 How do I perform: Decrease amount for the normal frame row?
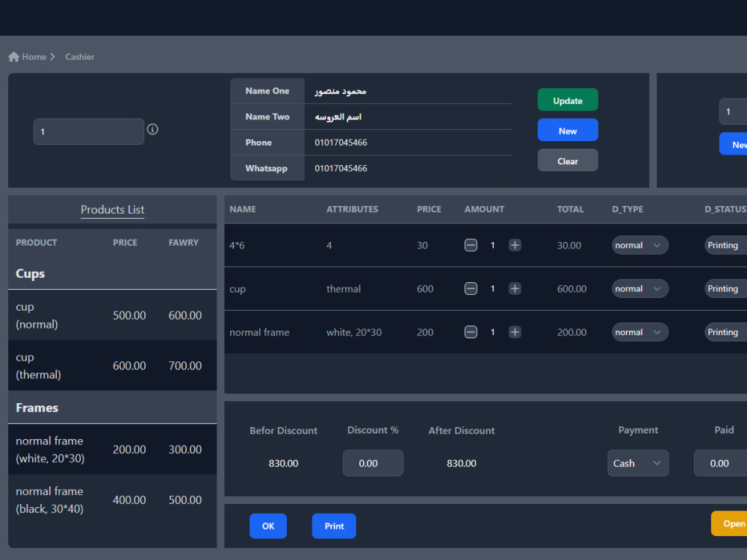[471, 332]
